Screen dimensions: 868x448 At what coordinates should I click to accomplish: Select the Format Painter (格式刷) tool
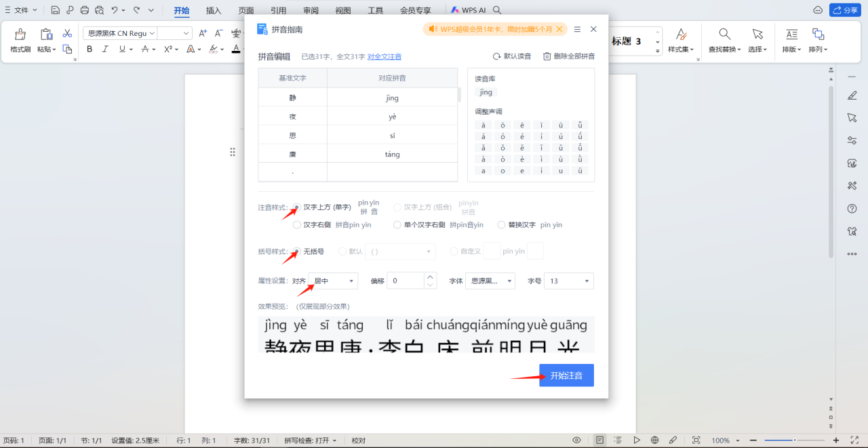[20, 41]
